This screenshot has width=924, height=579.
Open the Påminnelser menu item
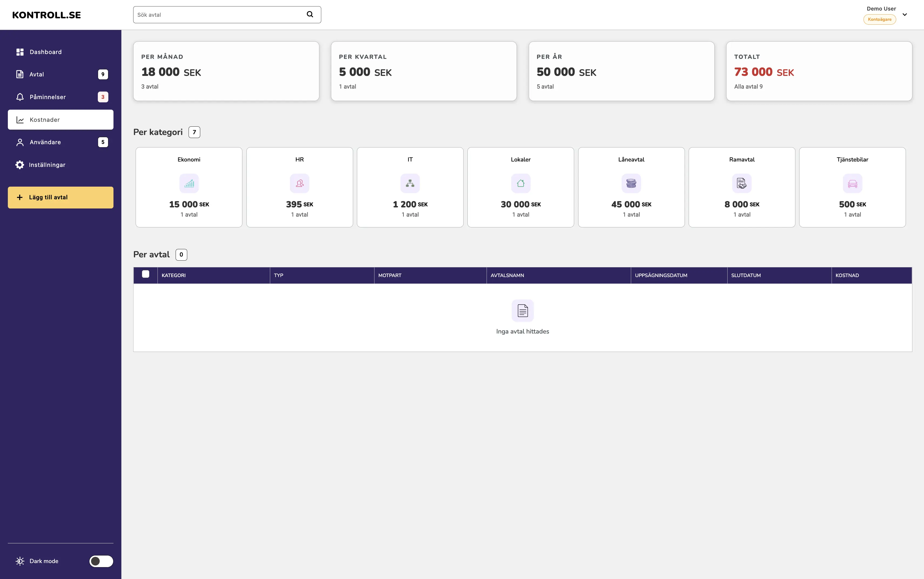coord(61,97)
